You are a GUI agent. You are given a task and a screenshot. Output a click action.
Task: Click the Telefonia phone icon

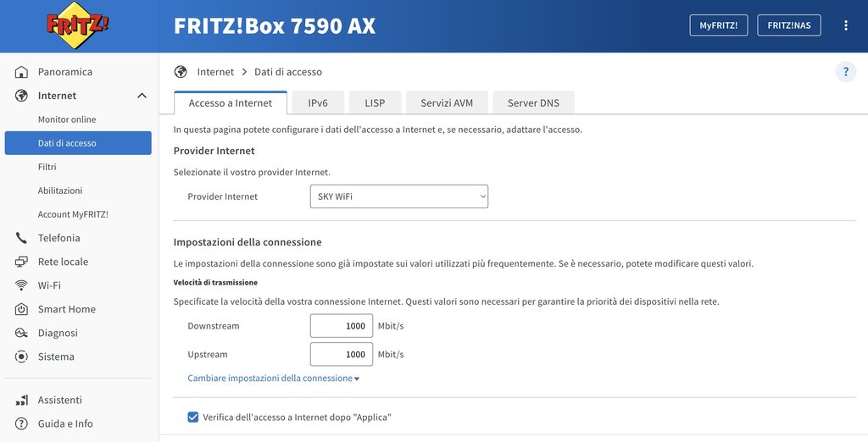[x=22, y=238]
